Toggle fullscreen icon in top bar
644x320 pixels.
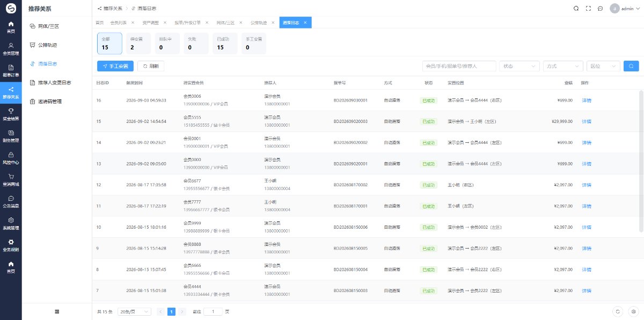point(588,9)
